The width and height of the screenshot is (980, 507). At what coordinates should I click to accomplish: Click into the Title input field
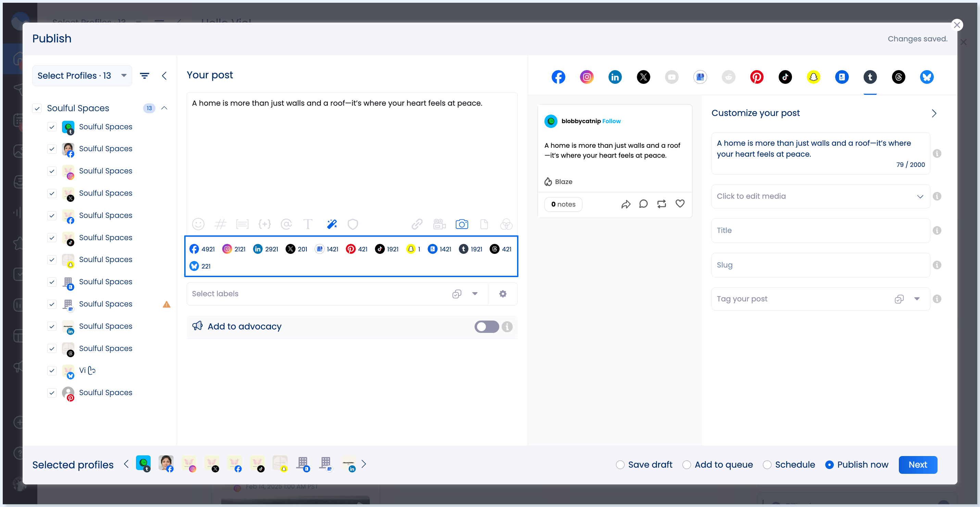point(820,230)
